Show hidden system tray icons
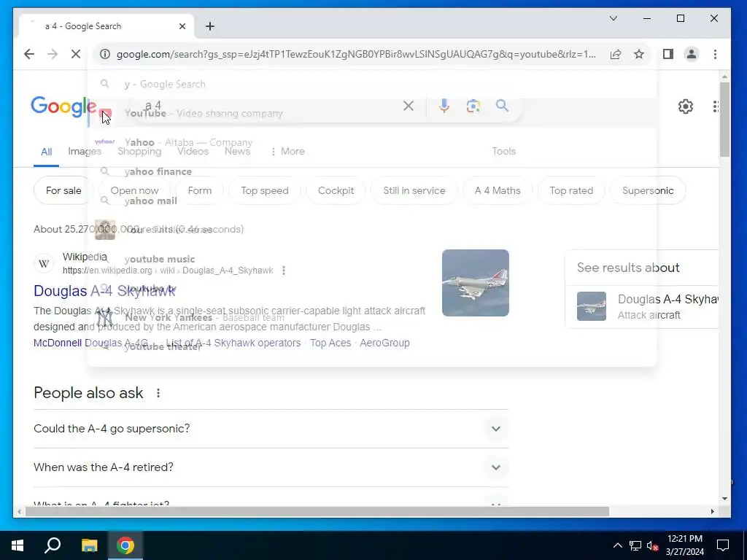747x560 pixels. [x=617, y=545]
